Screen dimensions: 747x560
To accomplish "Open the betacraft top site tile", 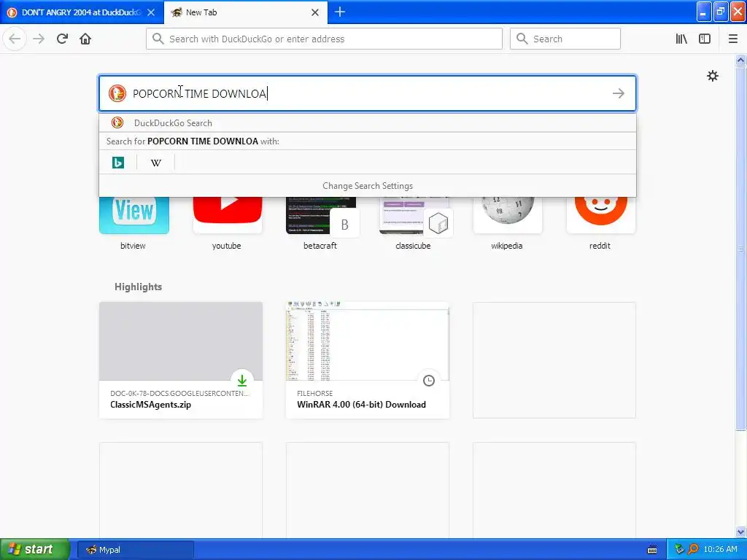I will click(321, 216).
